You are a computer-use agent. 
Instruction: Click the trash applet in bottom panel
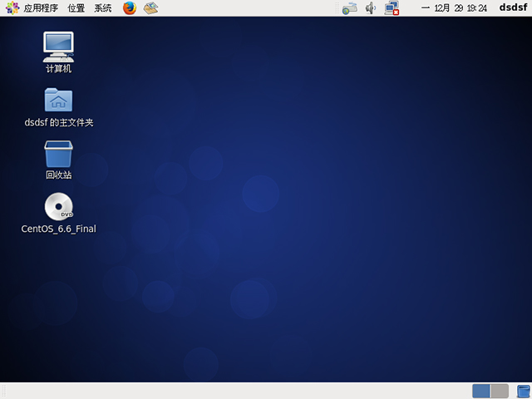click(x=523, y=392)
